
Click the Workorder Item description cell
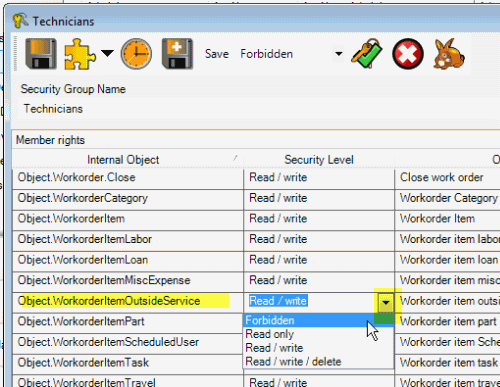click(x=447, y=219)
